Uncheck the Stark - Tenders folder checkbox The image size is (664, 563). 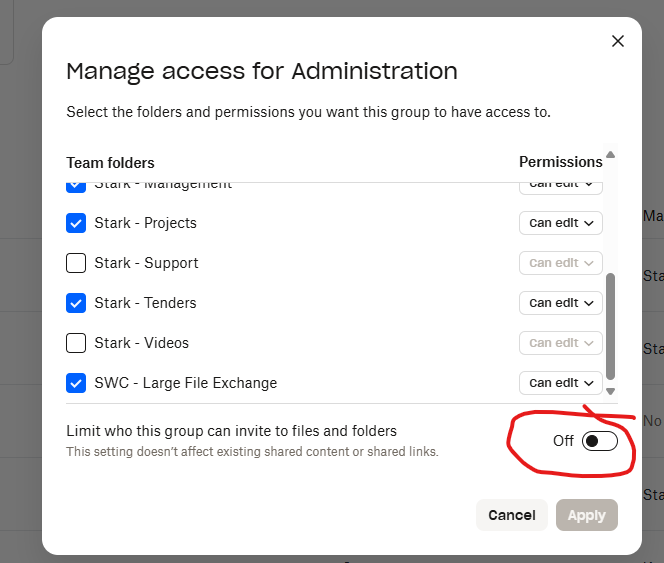pos(76,303)
